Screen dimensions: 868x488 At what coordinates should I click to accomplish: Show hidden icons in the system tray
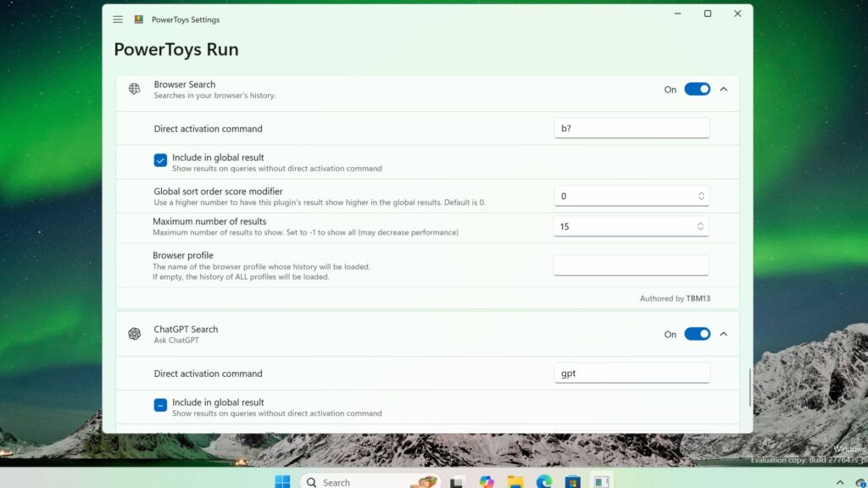click(x=842, y=481)
